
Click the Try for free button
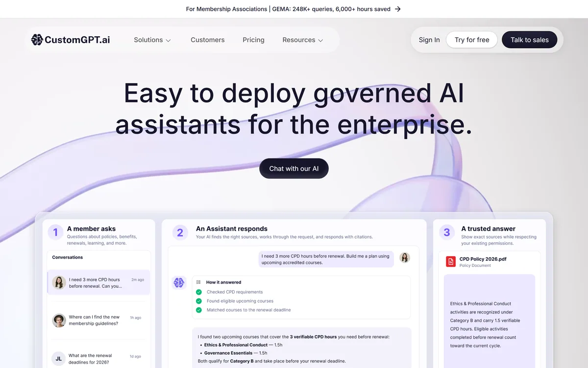pos(472,40)
